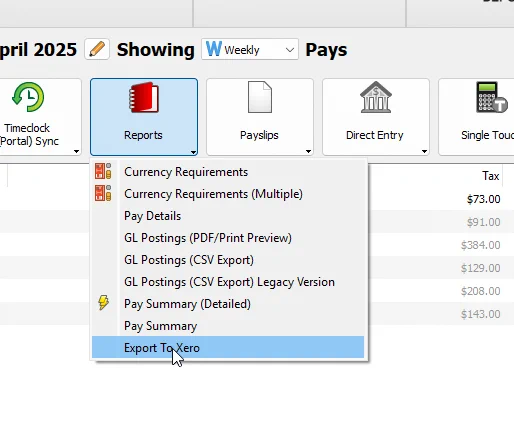Click the Tax column header
This screenshot has width=514, height=425.
coord(490,176)
